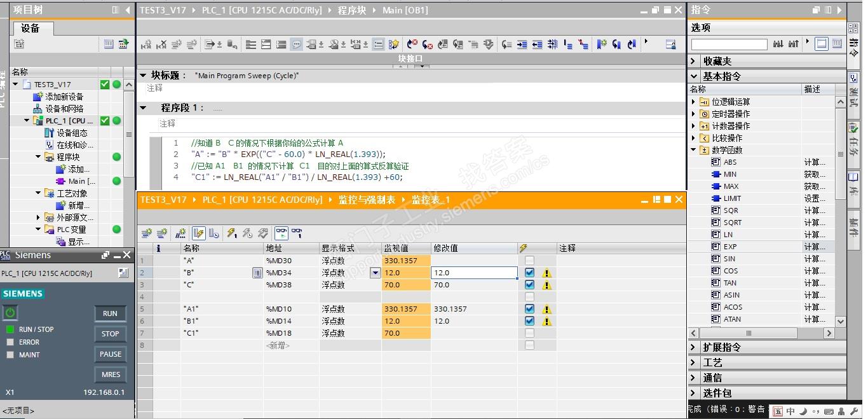
Task: Expand the Timer operations folder
Action: pyautogui.click(x=693, y=114)
